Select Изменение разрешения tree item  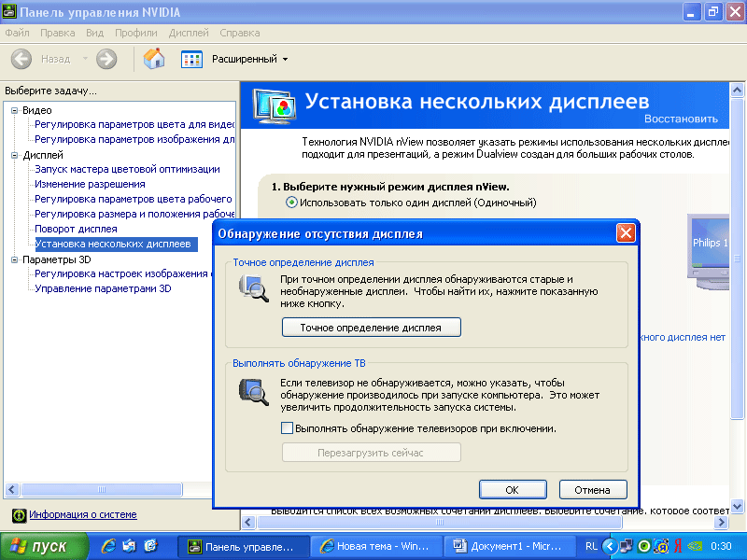pyautogui.click(x=90, y=184)
